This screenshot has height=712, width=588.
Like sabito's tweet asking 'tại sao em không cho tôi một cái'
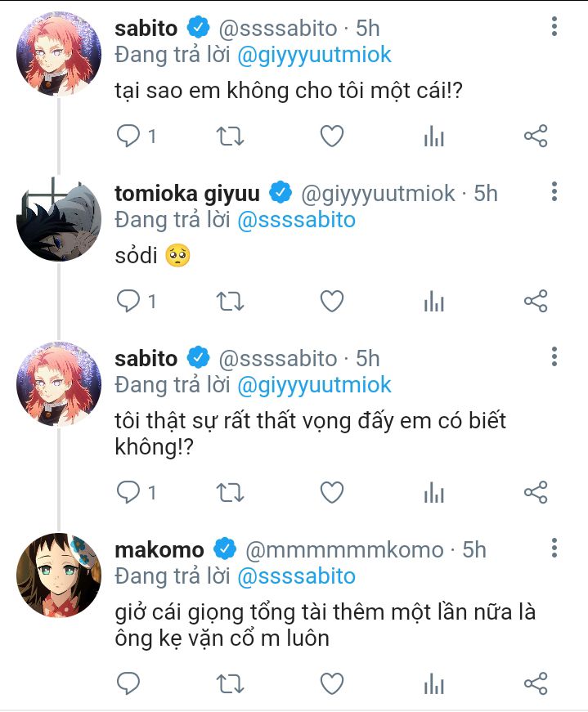click(332, 137)
